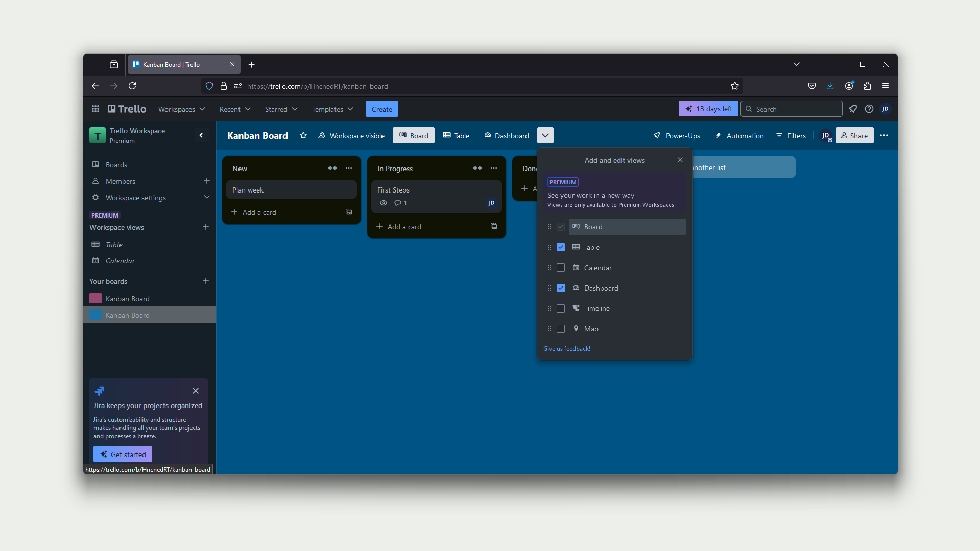Viewport: 980px width, 551px height.
Task: Click the disabled Board view checkbox
Action: tap(561, 227)
